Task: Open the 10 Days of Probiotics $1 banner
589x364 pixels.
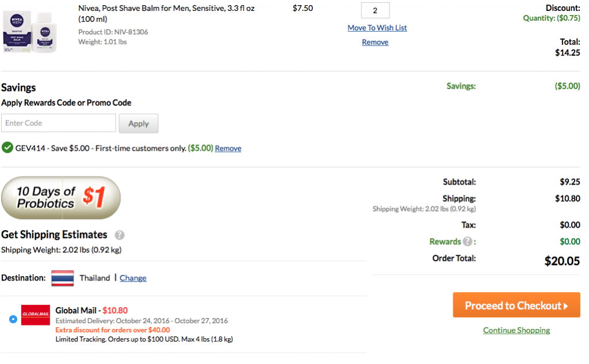Action: (x=61, y=198)
